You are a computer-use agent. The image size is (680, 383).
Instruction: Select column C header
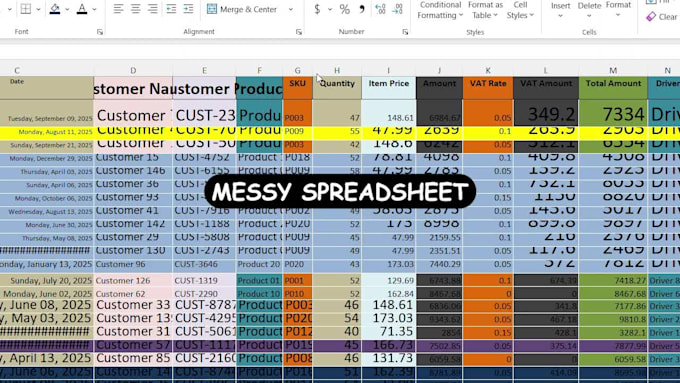coord(16,70)
